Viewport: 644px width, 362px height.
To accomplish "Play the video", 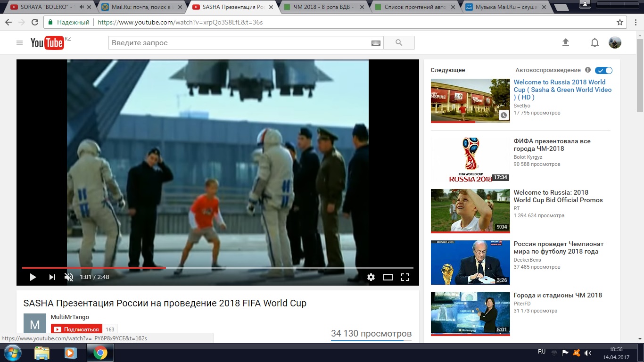I will point(33,277).
